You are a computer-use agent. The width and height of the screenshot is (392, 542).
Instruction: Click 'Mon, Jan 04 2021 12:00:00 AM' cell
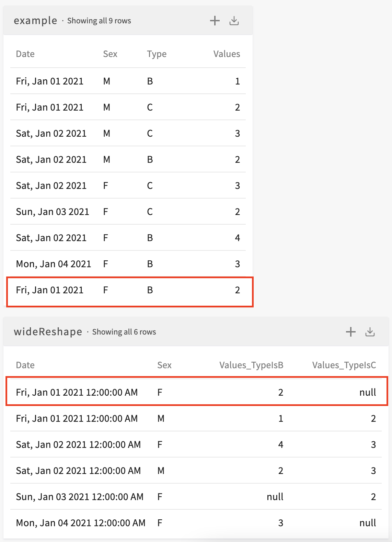point(81,523)
